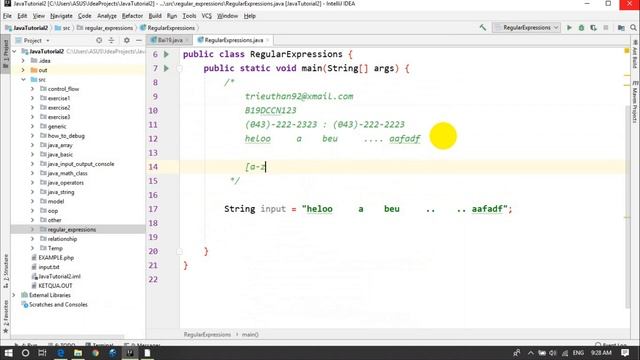This screenshot has height=360, width=640.
Task: Run with coverage icon in toolbar
Action: pos(593,28)
